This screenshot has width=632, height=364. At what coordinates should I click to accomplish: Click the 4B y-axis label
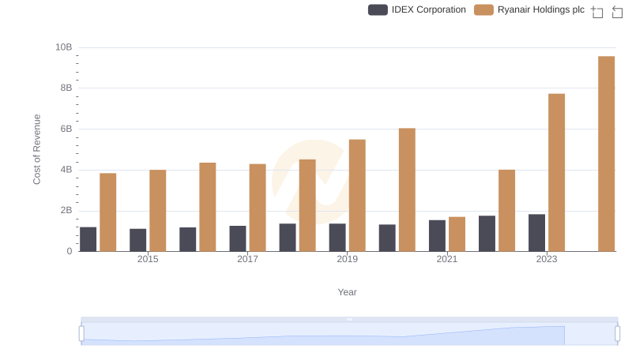pos(66,170)
